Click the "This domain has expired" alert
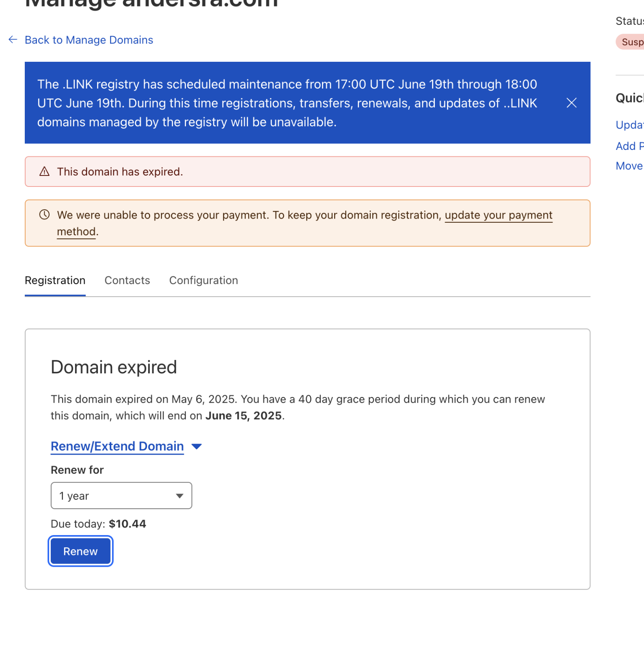 307,172
